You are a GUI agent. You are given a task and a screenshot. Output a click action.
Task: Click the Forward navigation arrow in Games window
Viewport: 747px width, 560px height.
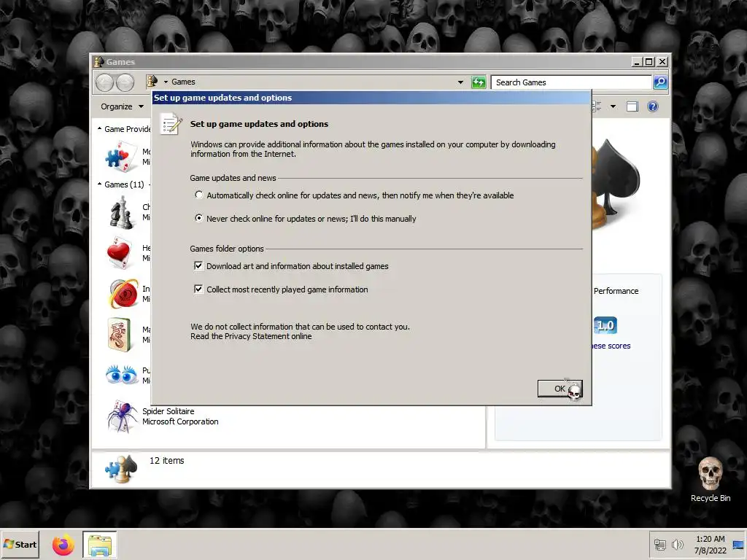pos(125,82)
